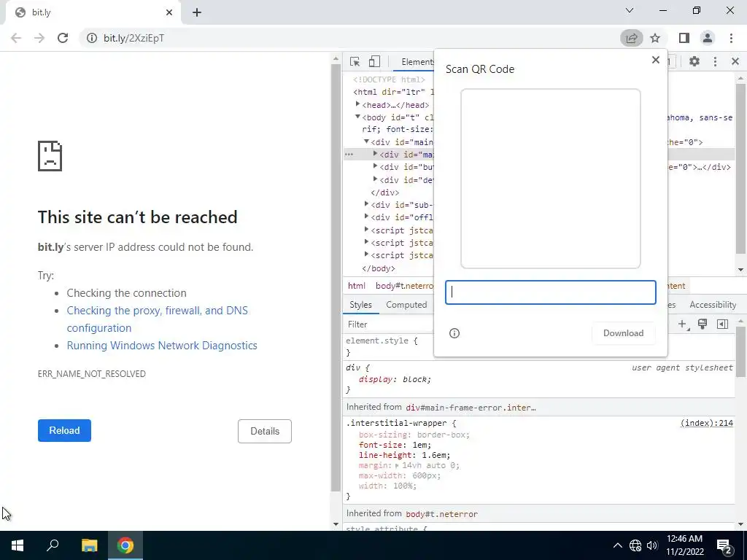Open the Chrome profile avatar menu
The width and height of the screenshot is (747, 560).
(x=708, y=38)
